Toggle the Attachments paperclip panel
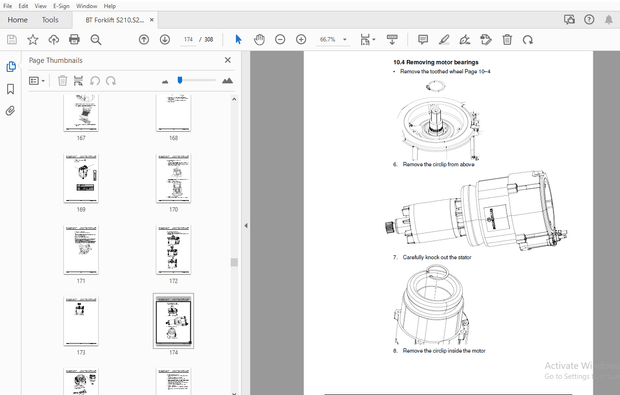Screen dimensions: 620x395 point(11,111)
